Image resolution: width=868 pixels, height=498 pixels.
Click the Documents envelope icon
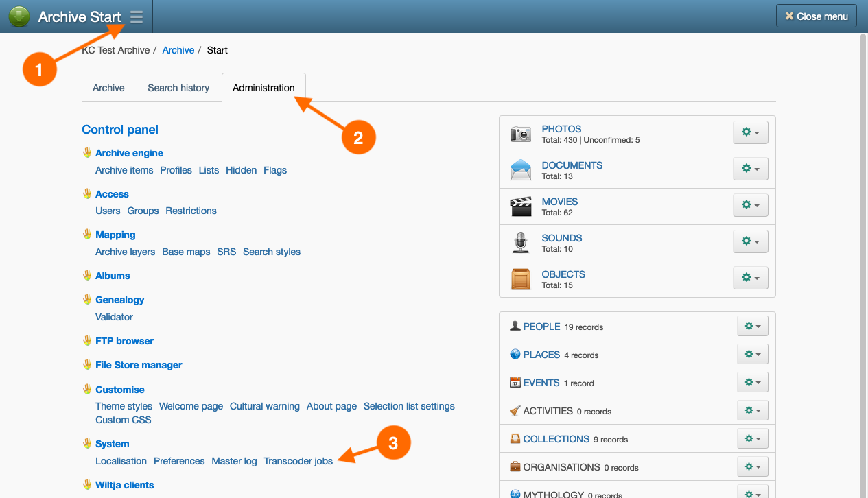point(521,170)
